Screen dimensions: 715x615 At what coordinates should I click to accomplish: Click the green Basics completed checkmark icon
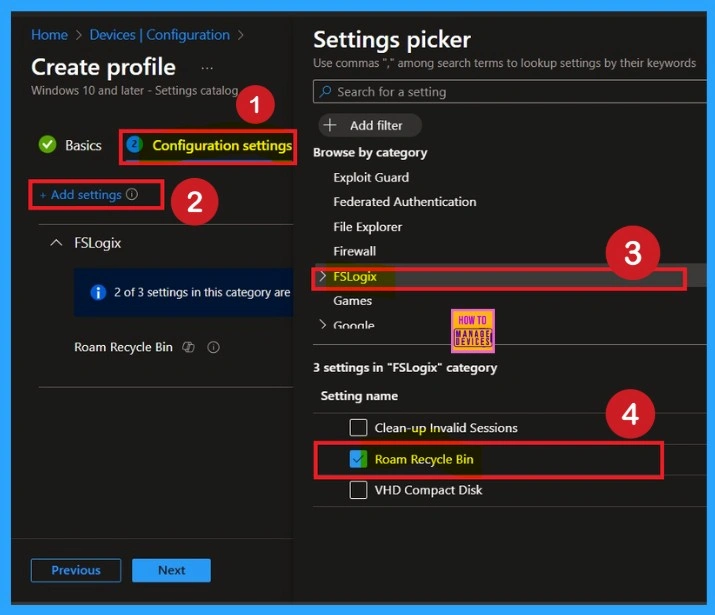[47, 145]
